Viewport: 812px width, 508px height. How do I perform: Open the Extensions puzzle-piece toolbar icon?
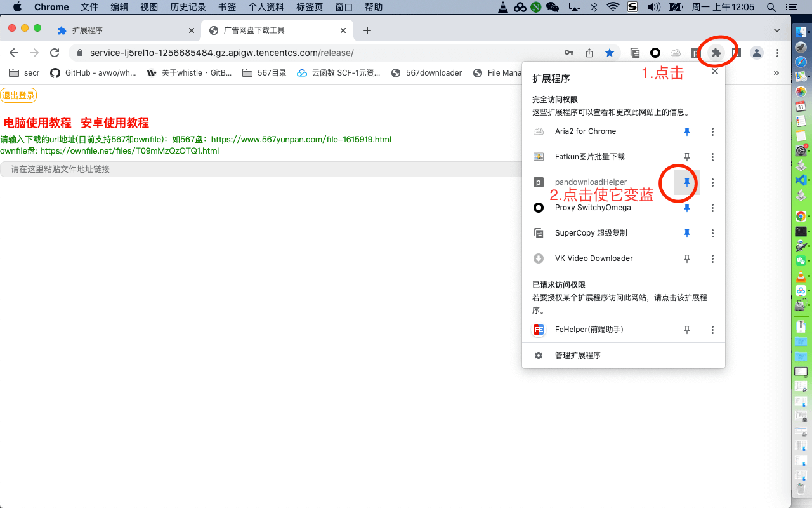pos(716,53)
